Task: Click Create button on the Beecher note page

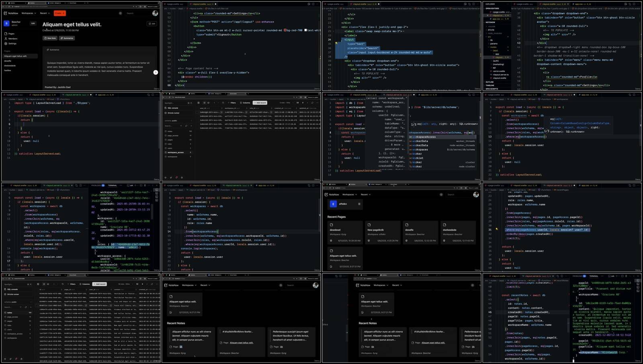Action: [x=59, y=13]
